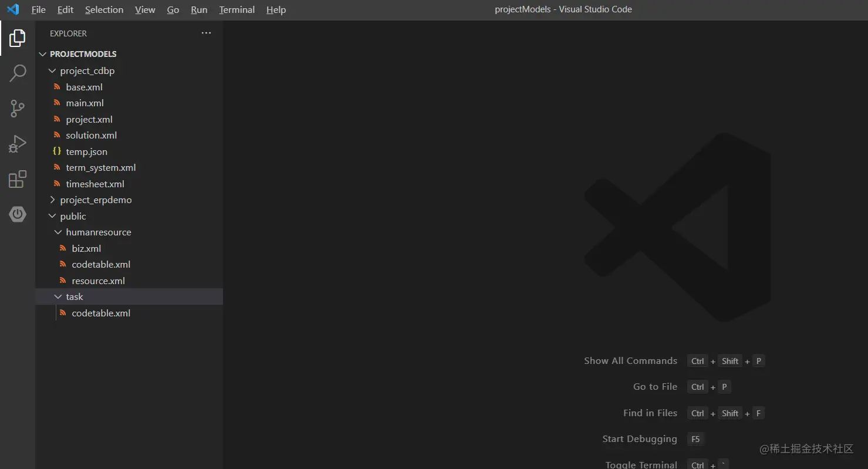Collapse the project_cdbp folder chevron
868x469 pixels.
pos(52,70)
